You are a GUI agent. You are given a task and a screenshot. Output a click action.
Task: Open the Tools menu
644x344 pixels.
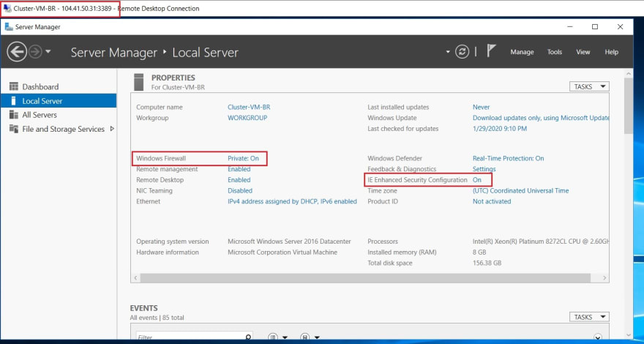coord(555,52)
